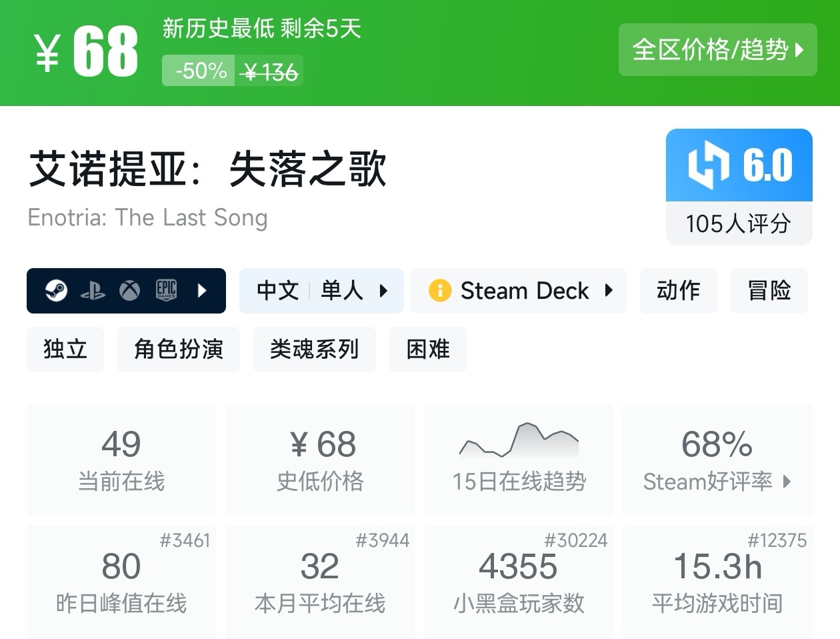Click the Epic Games platform icon

click(166, 290)
